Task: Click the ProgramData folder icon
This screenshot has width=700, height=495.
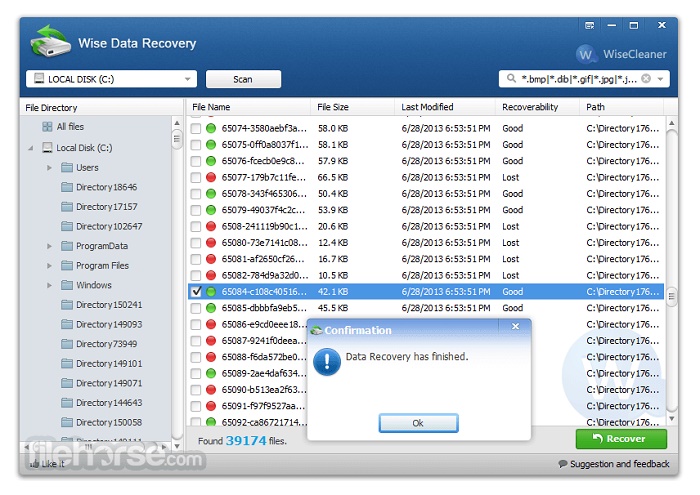Action: [x=67, y=246]
